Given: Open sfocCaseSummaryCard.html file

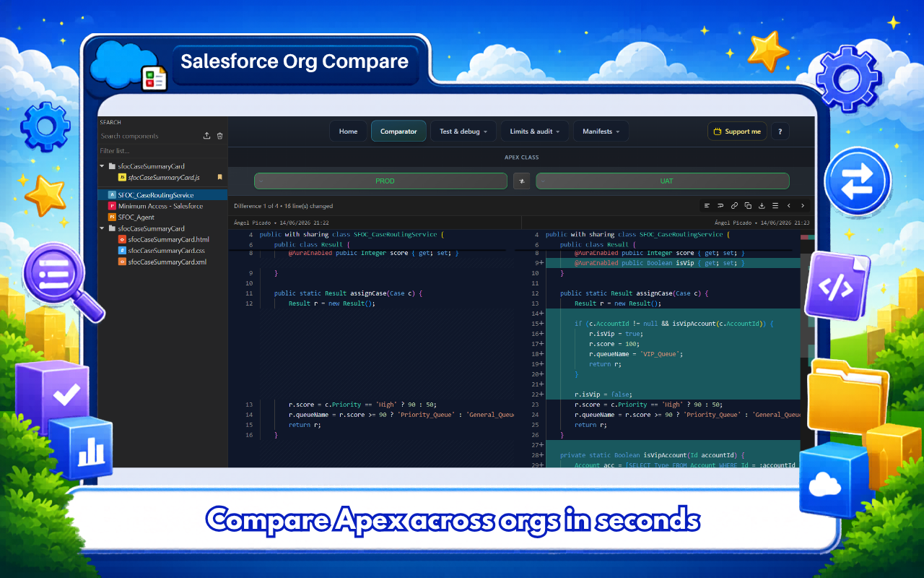Looking at the screenshot, I should tap(168, 239).
